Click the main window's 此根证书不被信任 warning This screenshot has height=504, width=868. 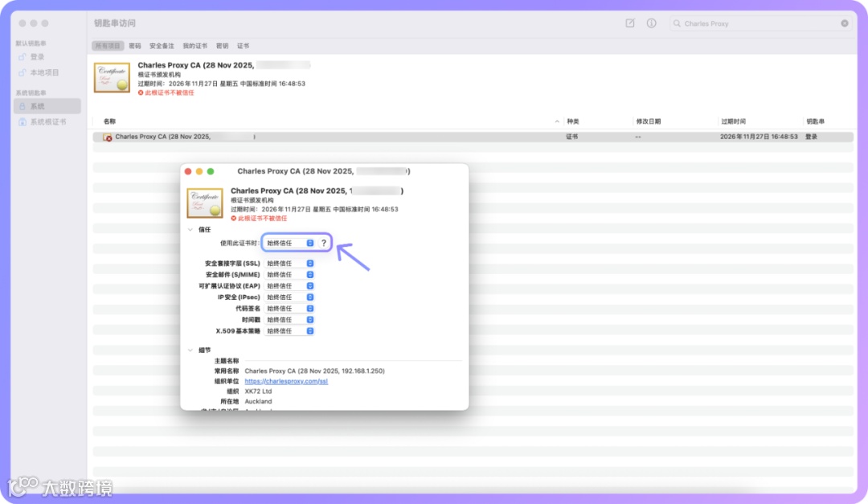166,92
